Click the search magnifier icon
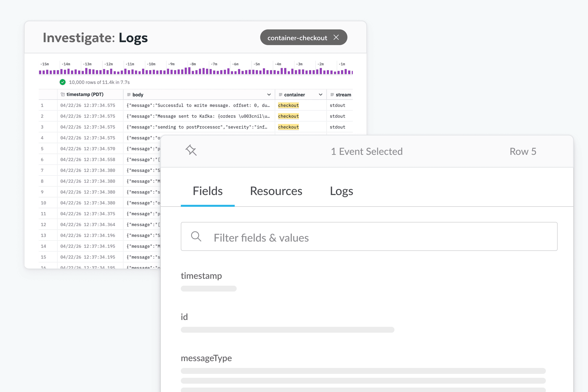This screenshot has height=392, width=588. coord(196,236)
